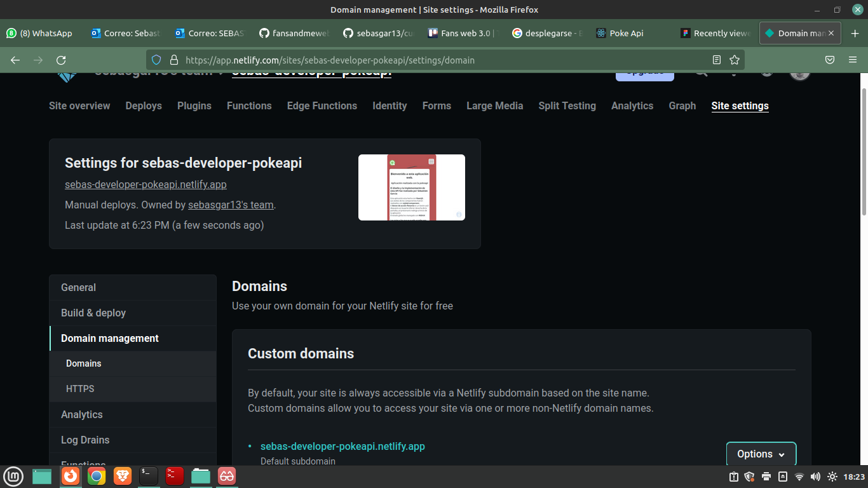The width and height of the screenshot is (868, 488).
Task: Close the Domain management tab
Action: [832, 33]
